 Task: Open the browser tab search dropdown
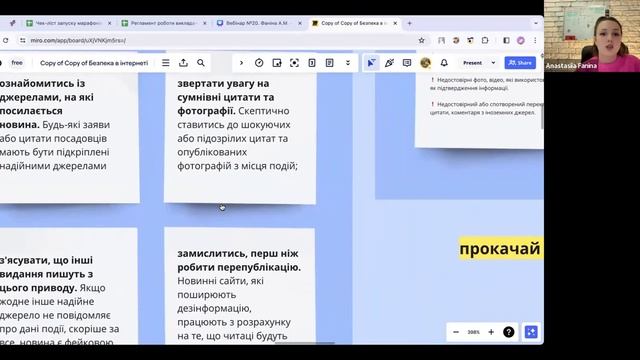(536, 23)
